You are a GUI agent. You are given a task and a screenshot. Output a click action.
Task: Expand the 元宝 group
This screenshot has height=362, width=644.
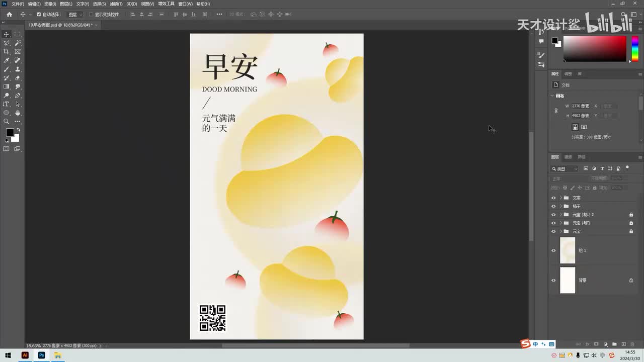pyautogui.click(x=560, y=231)
